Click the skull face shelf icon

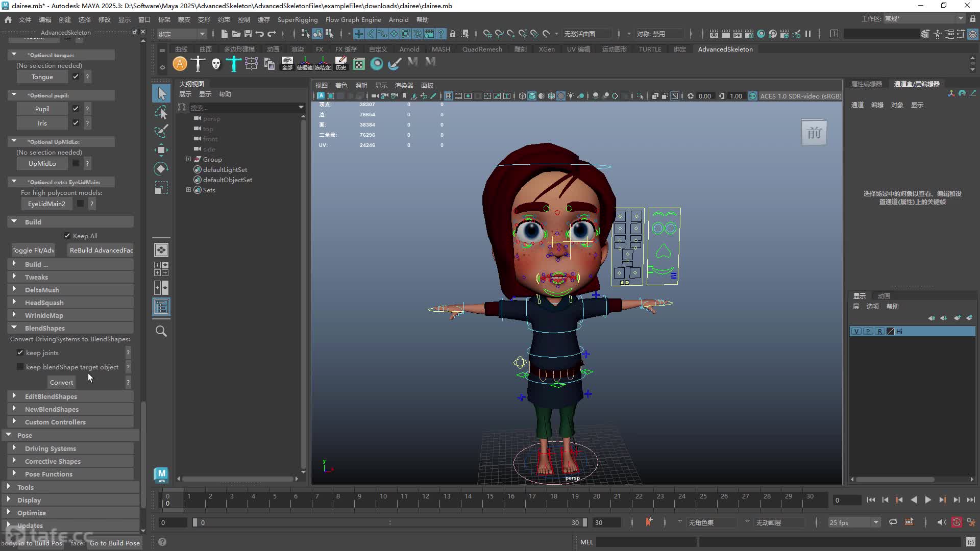pyautogui.click(x=216, y=64)
